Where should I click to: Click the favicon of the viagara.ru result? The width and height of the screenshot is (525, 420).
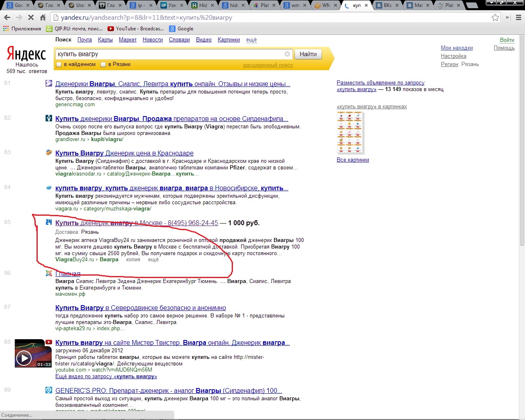tap(49, 188)
